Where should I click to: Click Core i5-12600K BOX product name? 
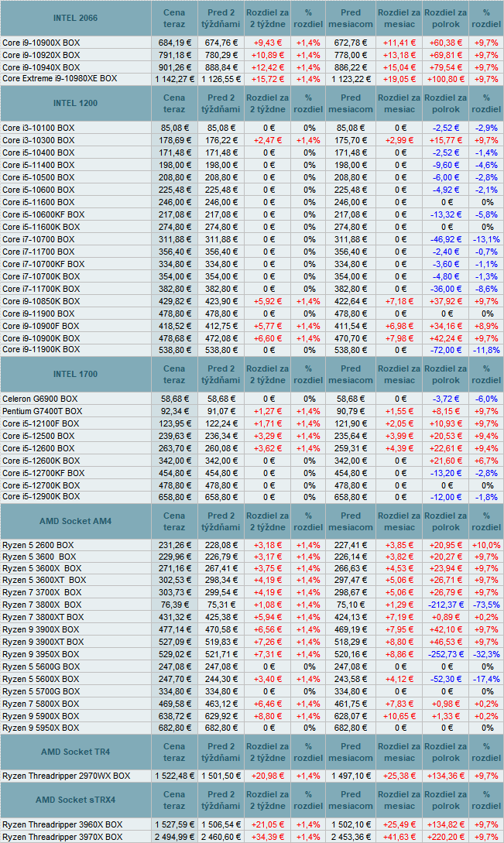point(41,461)
